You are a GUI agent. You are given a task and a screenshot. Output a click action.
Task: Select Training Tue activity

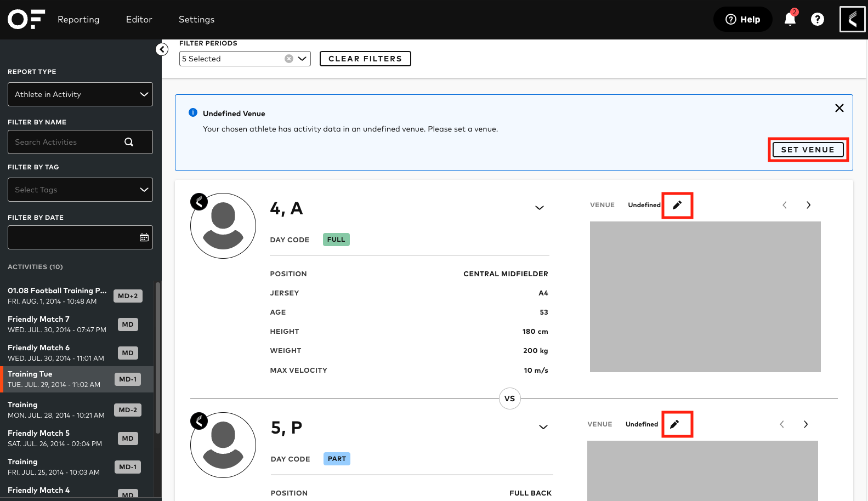point(77,379)
